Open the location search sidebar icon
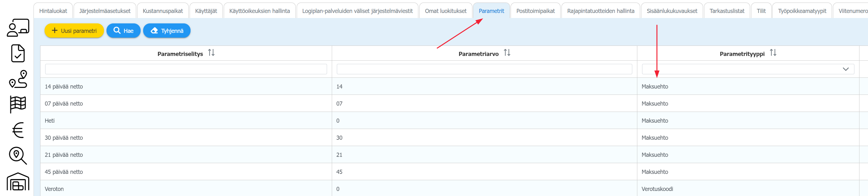868x196 pixels. 18,156
